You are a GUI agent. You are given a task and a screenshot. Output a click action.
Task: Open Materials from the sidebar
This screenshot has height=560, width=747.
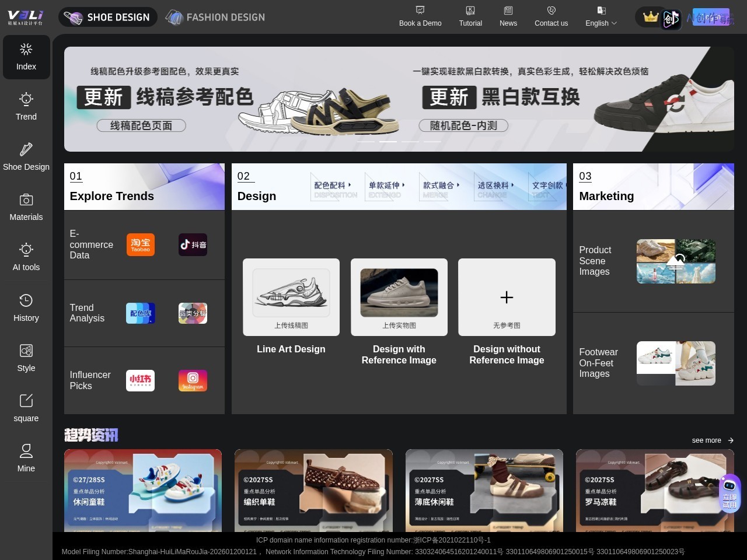click(26, 208)
